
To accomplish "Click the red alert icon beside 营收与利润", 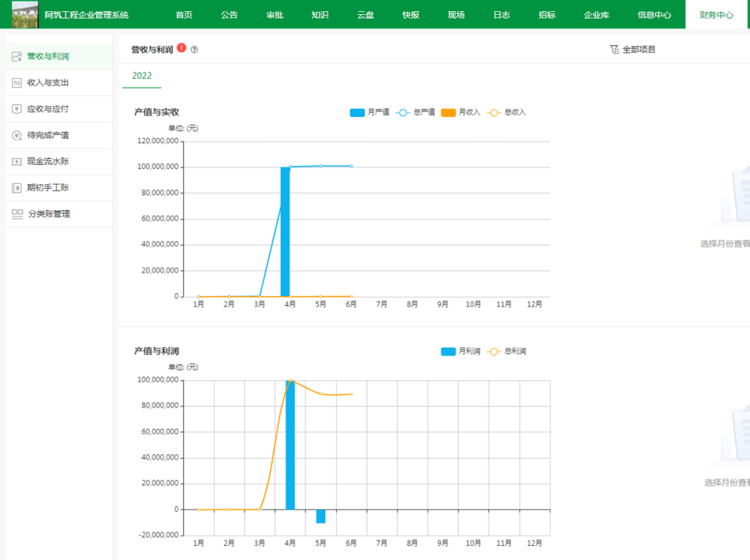I will [x=181, y=48].
